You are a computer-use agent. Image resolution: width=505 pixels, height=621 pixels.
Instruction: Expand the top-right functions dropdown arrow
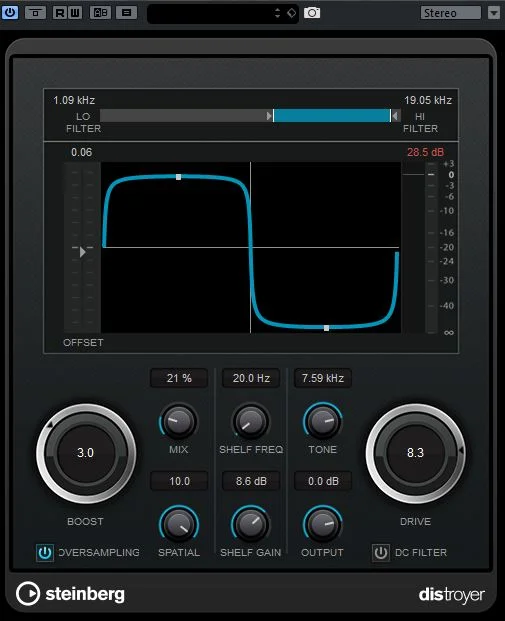494,13
